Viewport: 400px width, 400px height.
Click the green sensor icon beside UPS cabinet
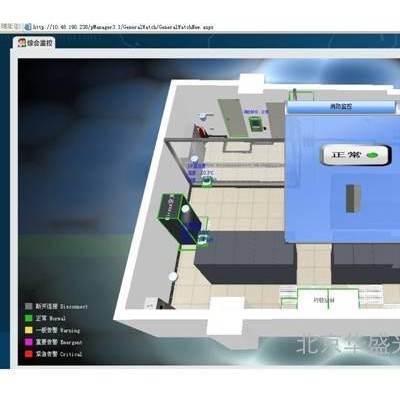pos(203,239)
